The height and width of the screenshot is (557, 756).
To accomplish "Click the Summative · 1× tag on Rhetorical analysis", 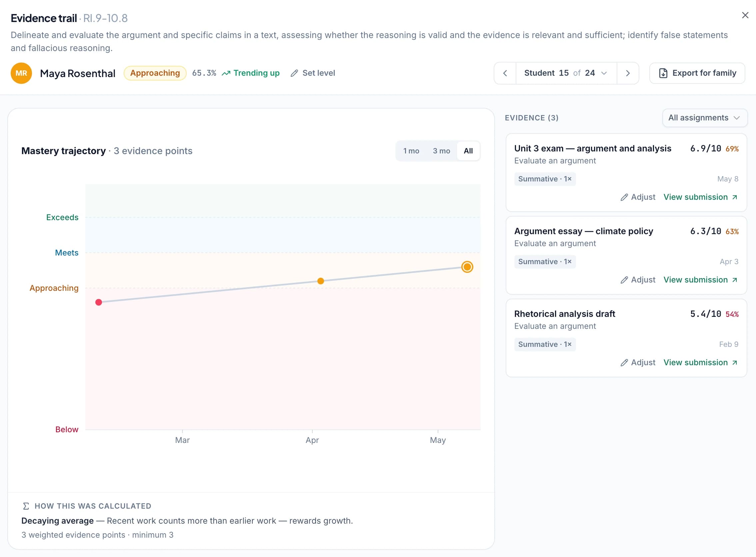I will [545, 344].
